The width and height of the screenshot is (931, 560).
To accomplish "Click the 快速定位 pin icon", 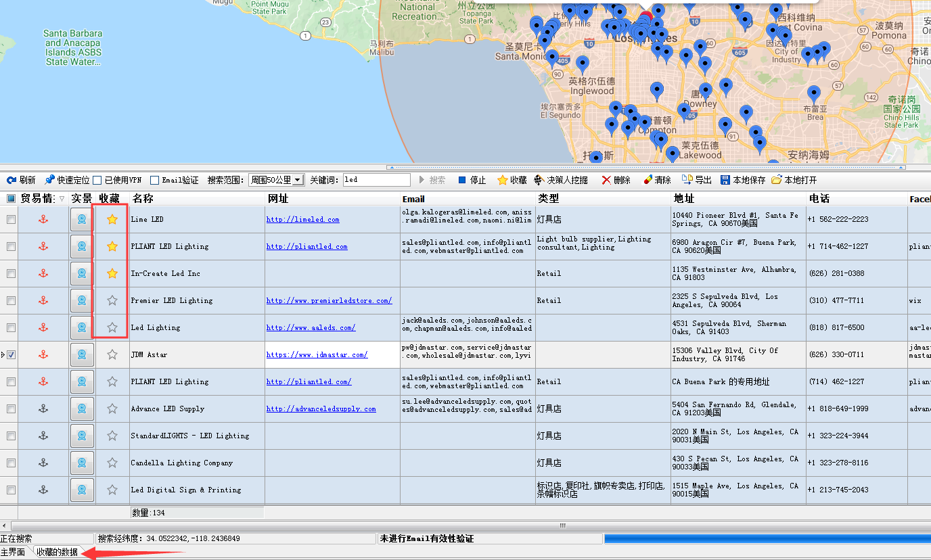I will [x=49, y=181].
